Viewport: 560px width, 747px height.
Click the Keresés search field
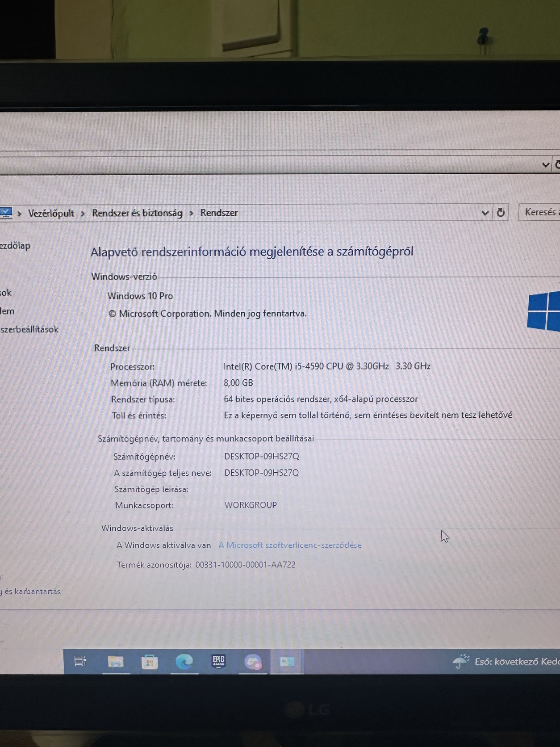pyautogui.click(x=539, y=212)
